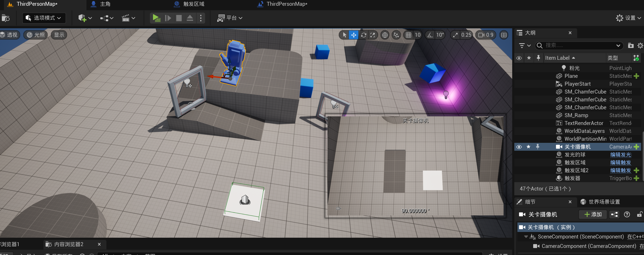Select the scale gizmo tool
The height and width of the screenshot is (255, 644).
point(373,35)
